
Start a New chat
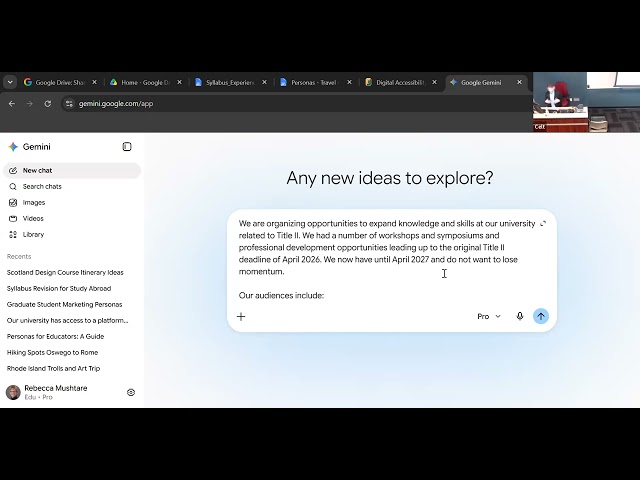pos(72,171)
